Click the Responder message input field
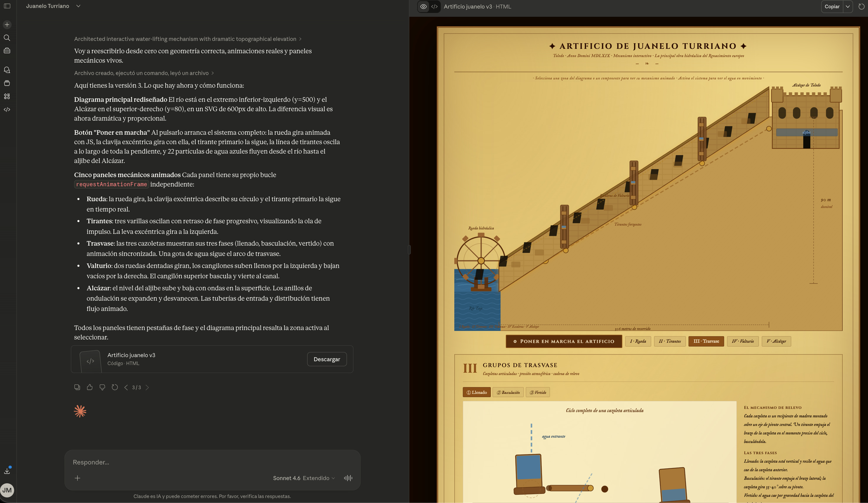Image resolution: width=868 pixels, height=503 pixels. (x=207, y=462)
